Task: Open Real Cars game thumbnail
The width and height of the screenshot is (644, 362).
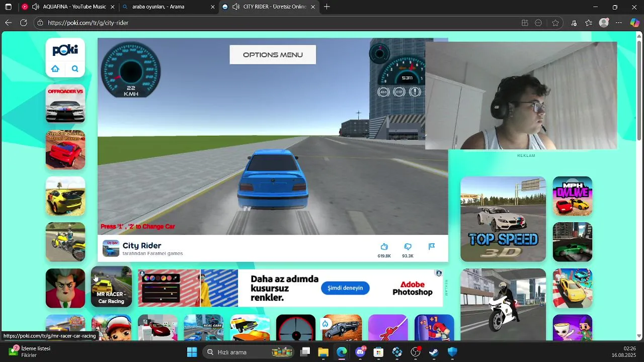Action: tap(204, 328)
